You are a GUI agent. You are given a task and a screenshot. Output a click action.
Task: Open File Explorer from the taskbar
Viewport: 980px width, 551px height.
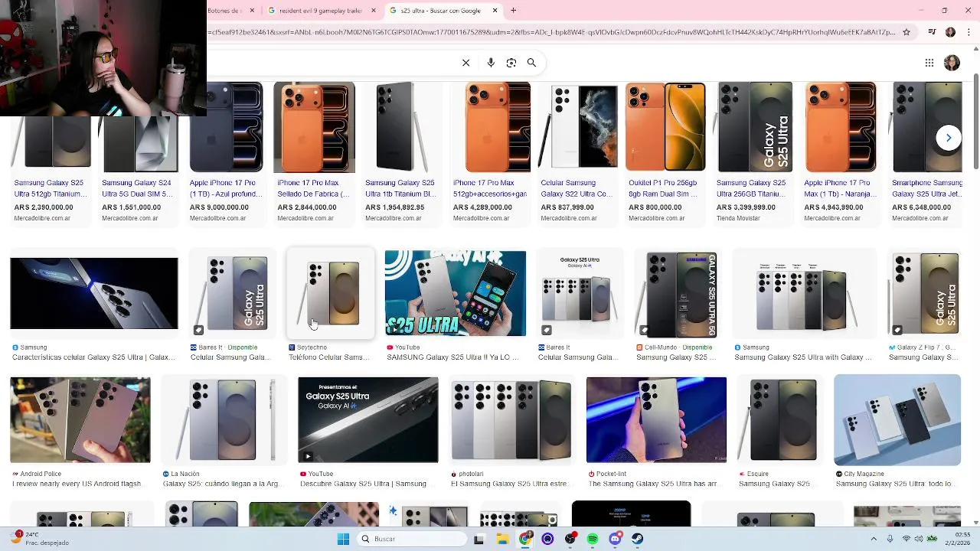click(503, 539)
